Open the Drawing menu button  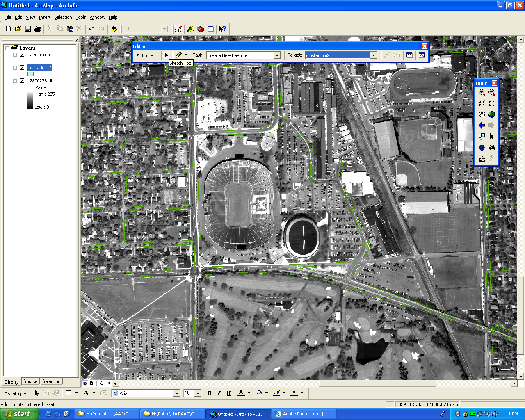click(15, 393)
